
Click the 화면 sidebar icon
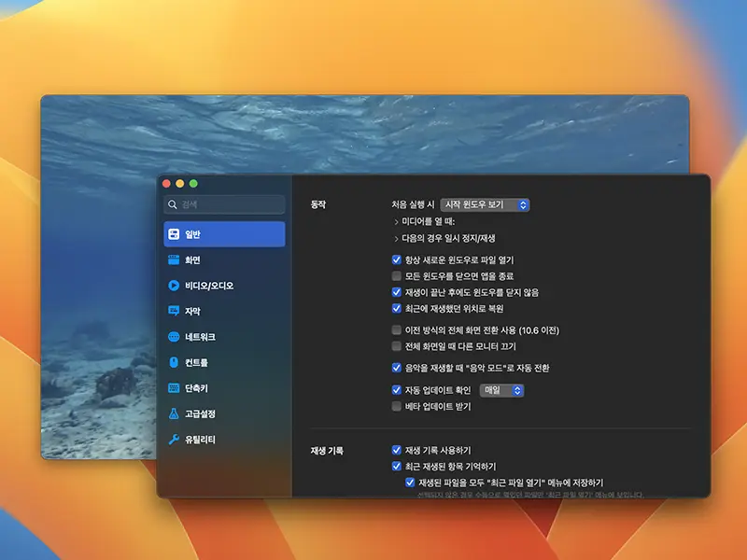tap(174, 259)
